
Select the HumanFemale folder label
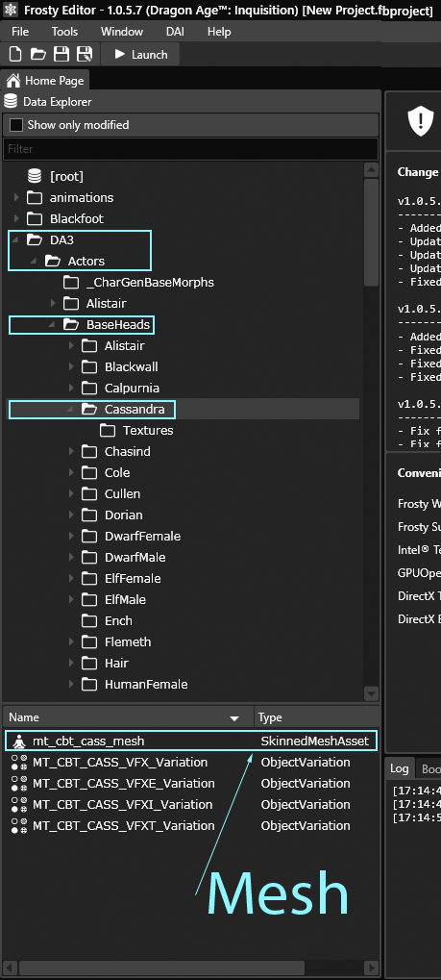(146, 685)
